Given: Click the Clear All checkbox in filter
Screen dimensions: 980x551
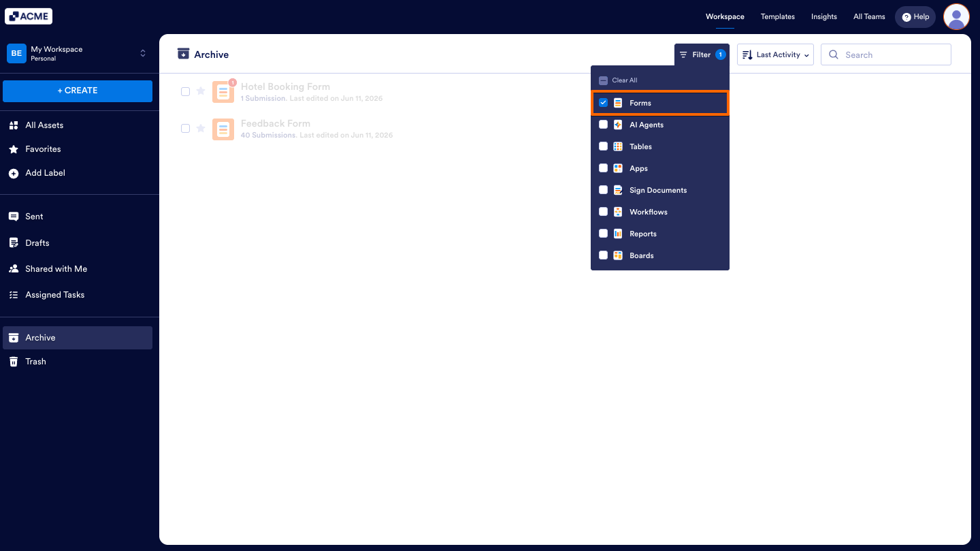Looking at the screenshot, I should (603, 80).
